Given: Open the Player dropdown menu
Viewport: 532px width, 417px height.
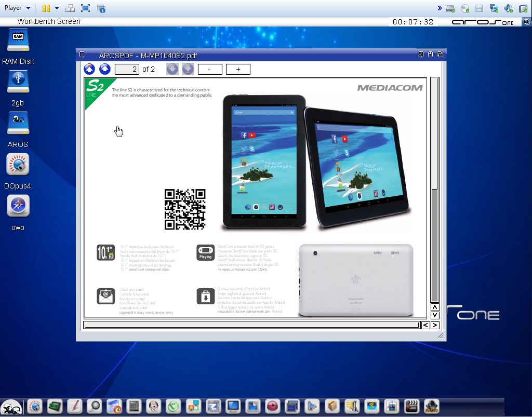Looking at the screenshot, I should point(17,8).
